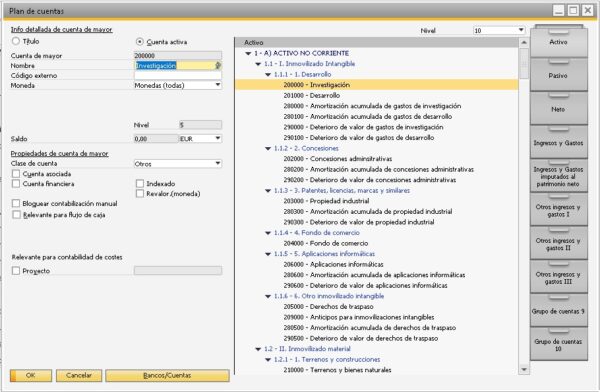Collapse 1 - A) ACTIVO NO CORRIENTE node
Viewport: 600px width, 392px height.
248,54
